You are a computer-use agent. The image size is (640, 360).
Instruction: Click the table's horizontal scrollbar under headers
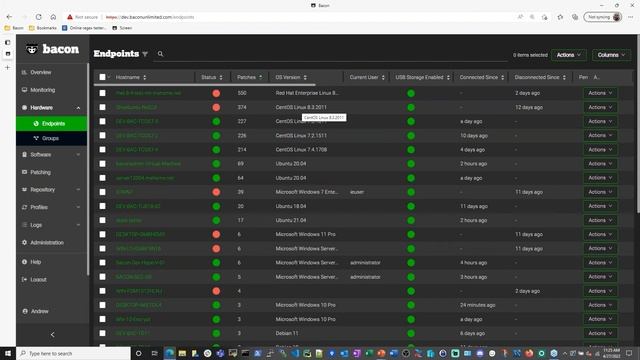204,85
